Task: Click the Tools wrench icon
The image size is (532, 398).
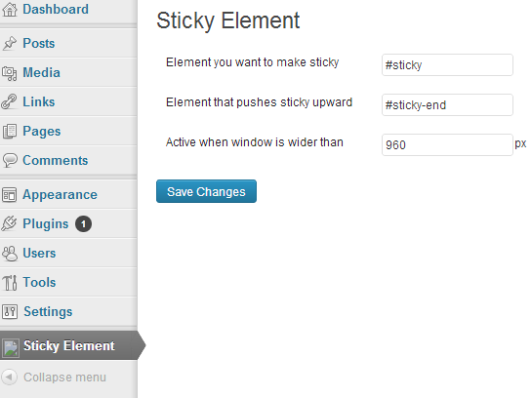Action: (10, 282)
